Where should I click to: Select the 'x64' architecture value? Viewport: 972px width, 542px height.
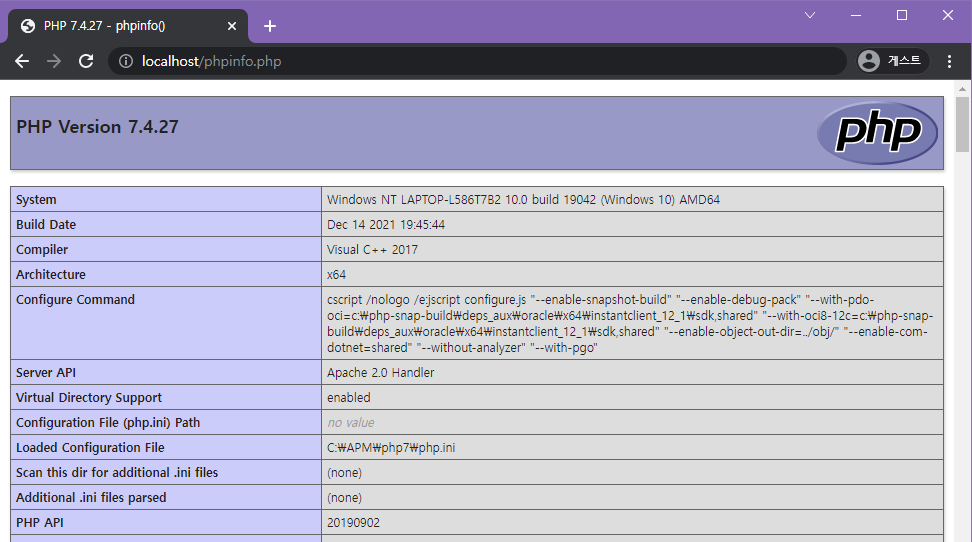337,274
